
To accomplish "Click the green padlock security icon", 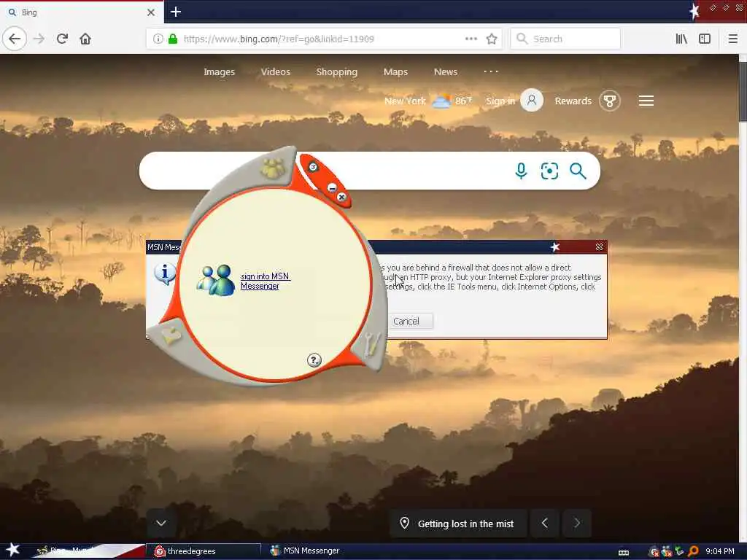I will (x=173, y=39).
